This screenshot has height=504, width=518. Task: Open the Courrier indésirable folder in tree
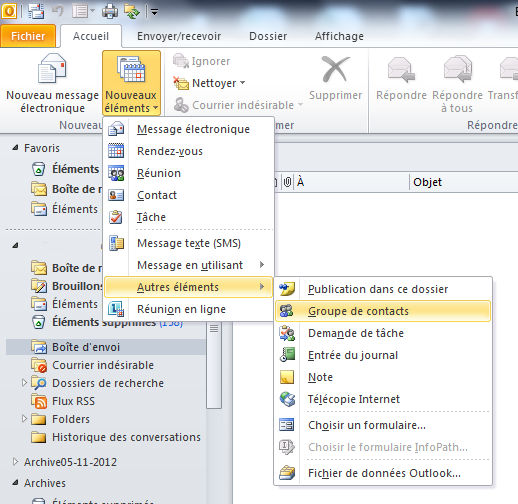click(92, 365)
